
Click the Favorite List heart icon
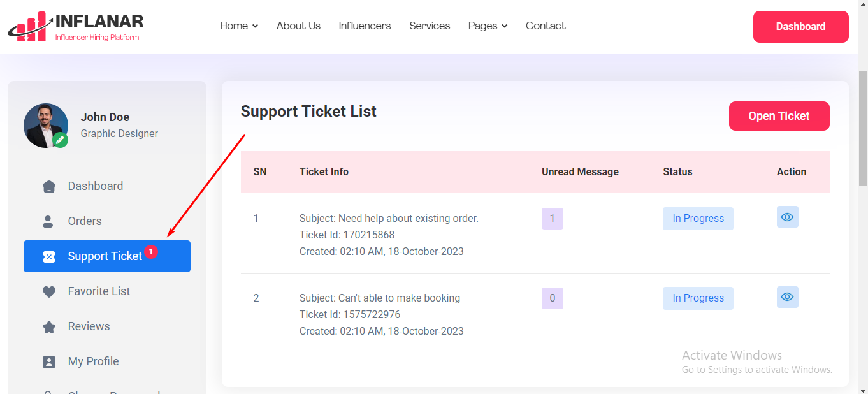[49, 291]
